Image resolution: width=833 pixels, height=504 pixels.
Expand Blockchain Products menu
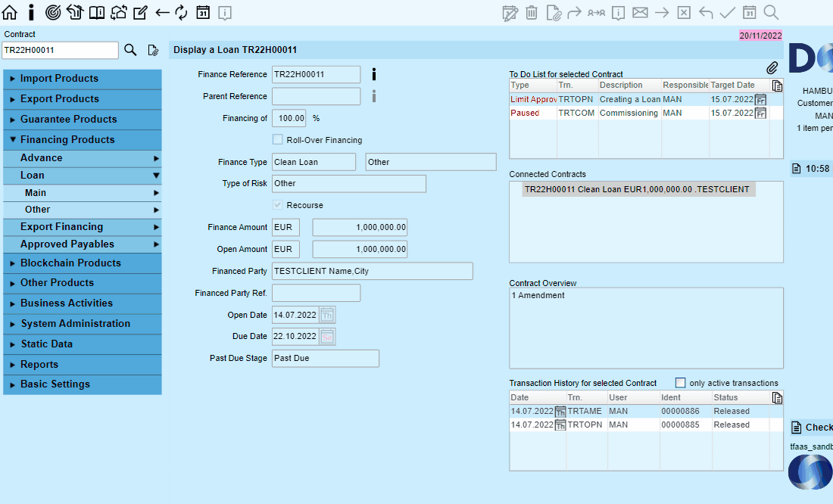pos(83,263)
